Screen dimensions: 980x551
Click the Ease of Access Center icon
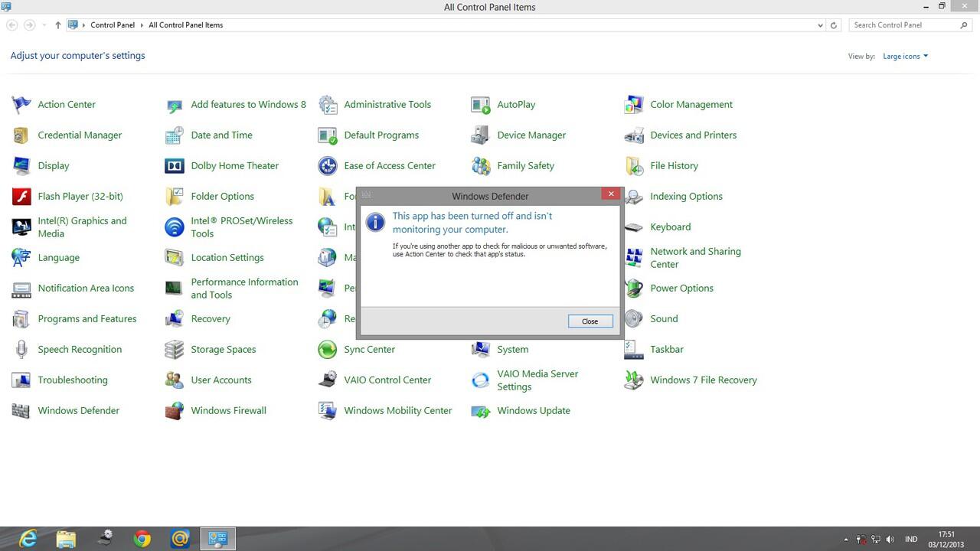tap(328, 166)
